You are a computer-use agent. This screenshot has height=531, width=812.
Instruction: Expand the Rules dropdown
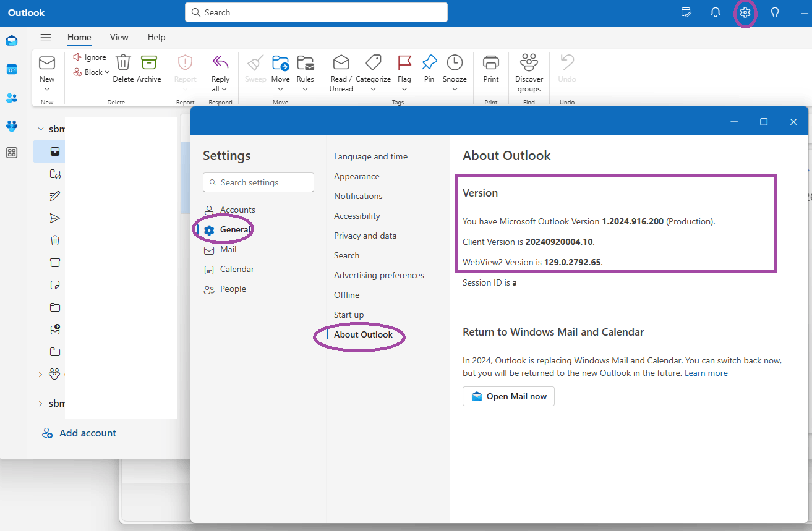click(x=306, y=90)
